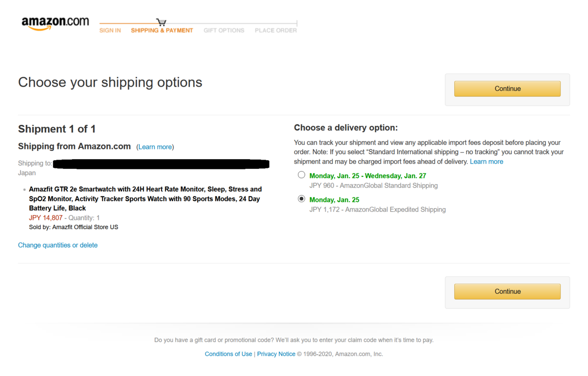Click the shopping cart progress icon

(x=161, y=22)
